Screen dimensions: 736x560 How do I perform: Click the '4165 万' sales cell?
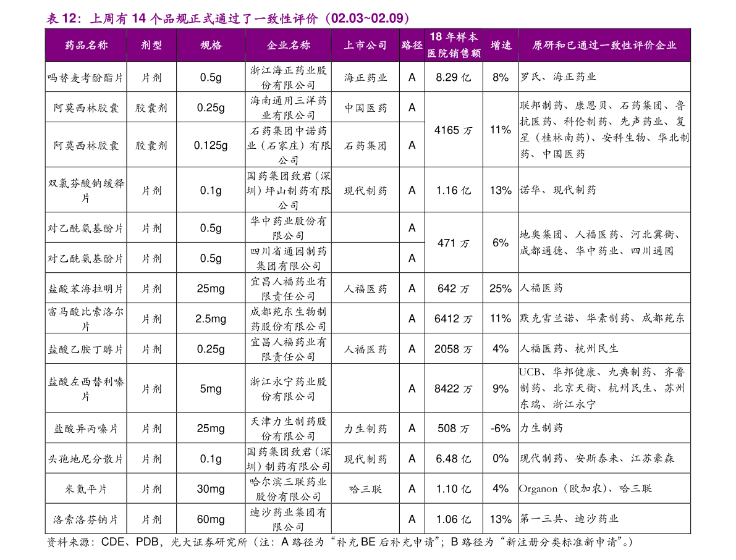click(x=454, y=130)
